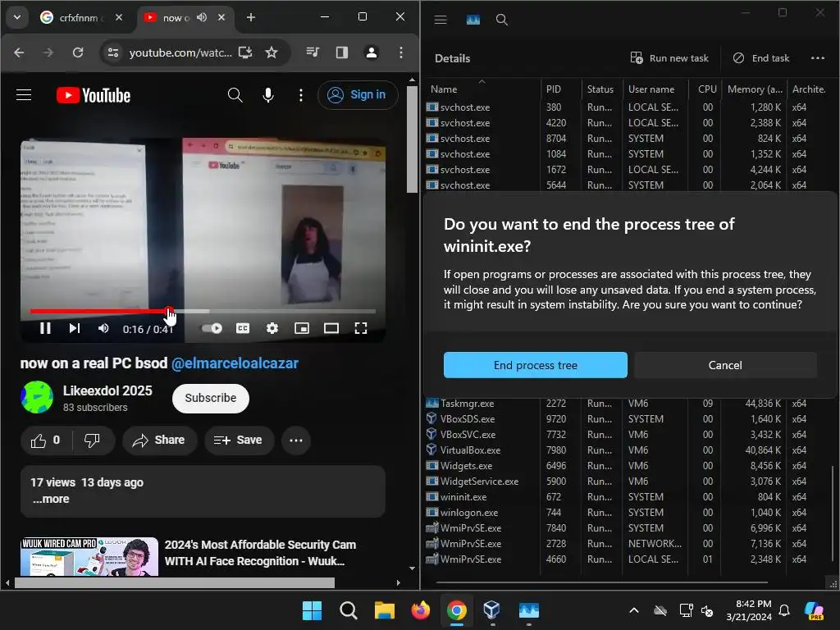Switch to theater mode

[x=331, y=328]
